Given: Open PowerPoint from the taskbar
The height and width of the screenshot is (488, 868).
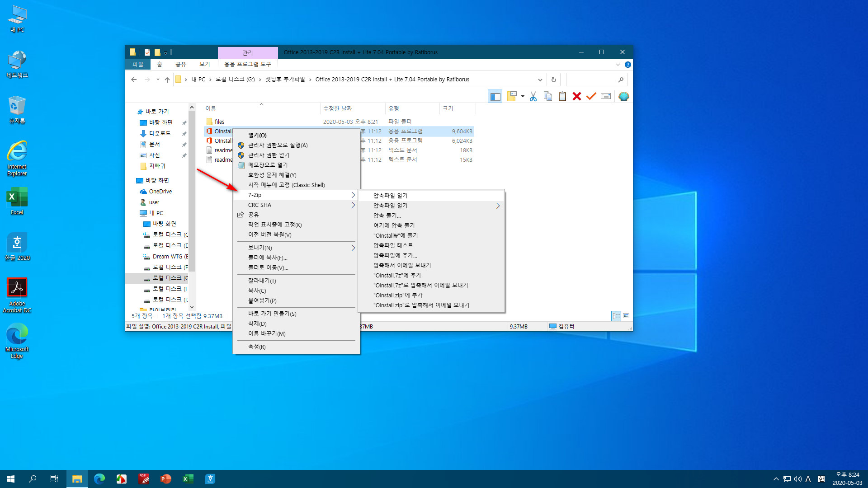Looking at the screenshot, I should point(166,479).
